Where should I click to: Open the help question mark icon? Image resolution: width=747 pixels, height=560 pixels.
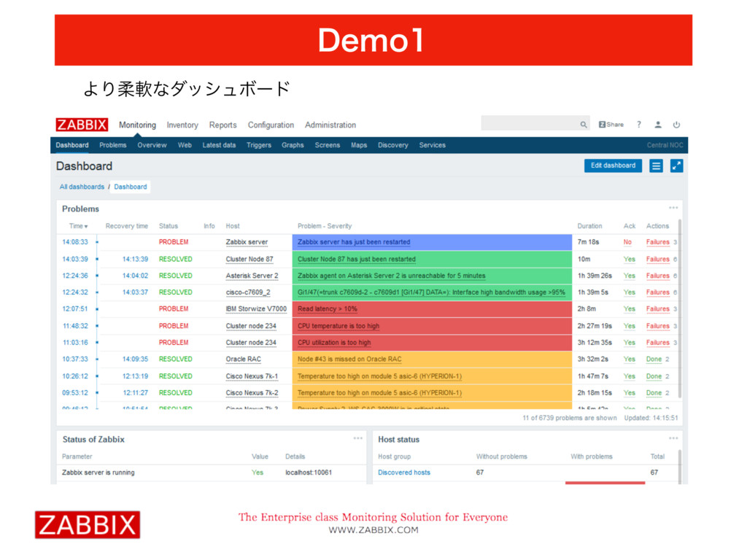click(x=639, y=125)
